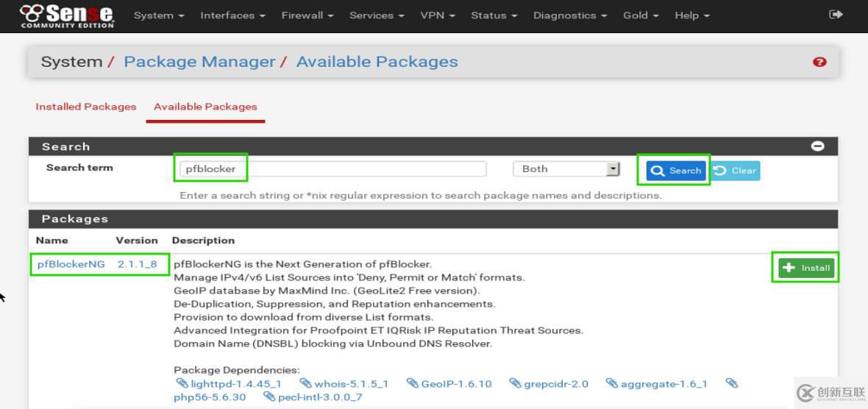Open the Diagnostics menu
The image size is (868, 409).
[x=569, y=15]
